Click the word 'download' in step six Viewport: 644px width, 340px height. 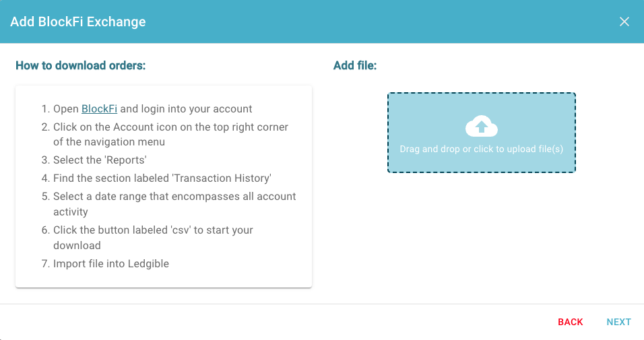[x=77, y=246]
